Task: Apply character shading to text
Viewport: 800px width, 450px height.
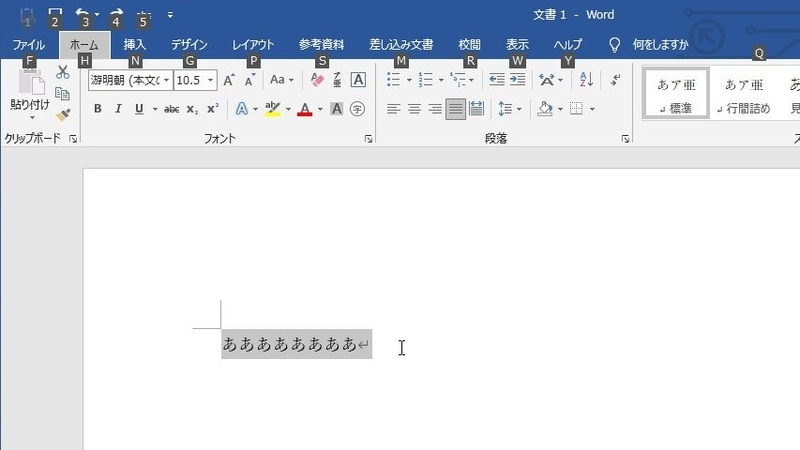Action: [x=336, y=109]
